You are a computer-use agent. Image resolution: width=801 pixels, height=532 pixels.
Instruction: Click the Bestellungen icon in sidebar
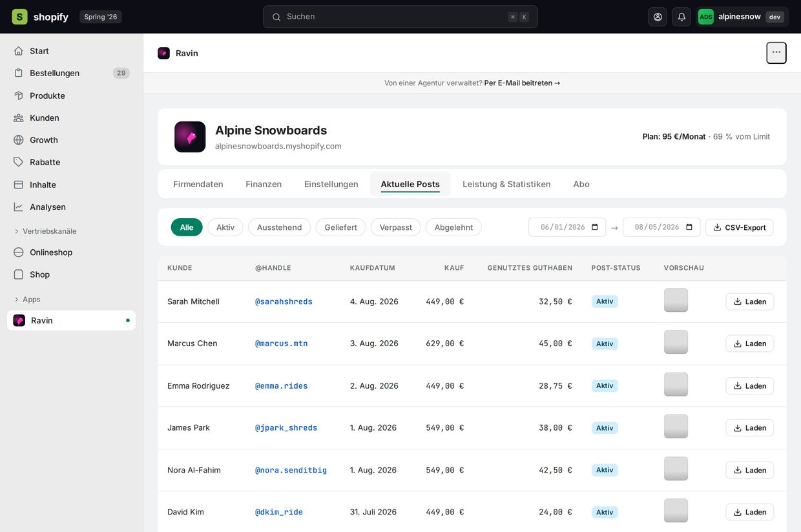(x=19, y=73)
